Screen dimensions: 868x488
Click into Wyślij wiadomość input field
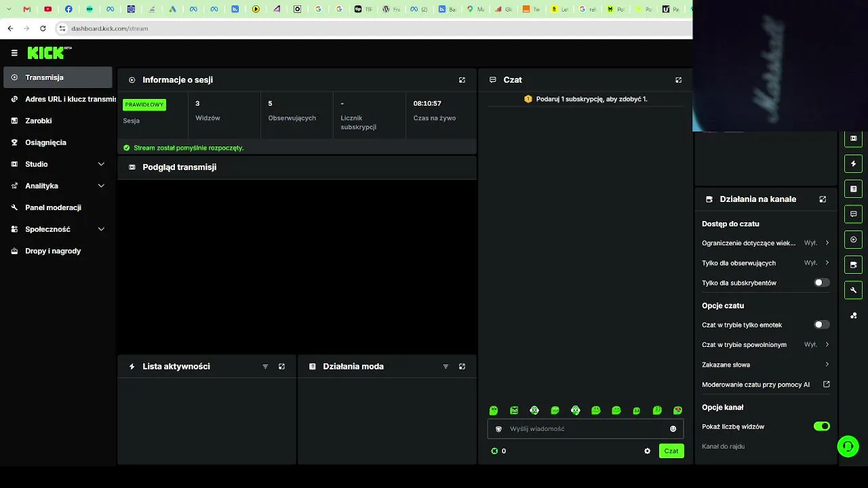(x=585, y=429)
